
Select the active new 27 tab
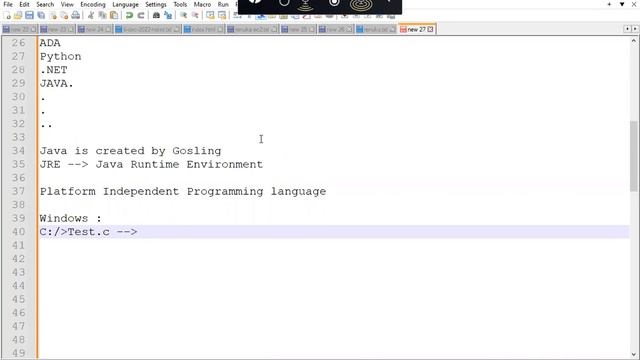click(x=416, y=29)
